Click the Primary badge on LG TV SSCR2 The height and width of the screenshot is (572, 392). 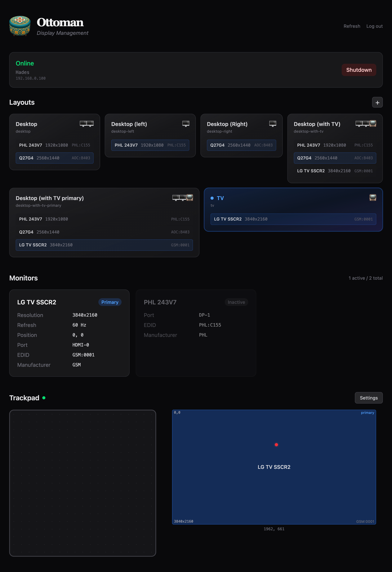click(110, 302)
